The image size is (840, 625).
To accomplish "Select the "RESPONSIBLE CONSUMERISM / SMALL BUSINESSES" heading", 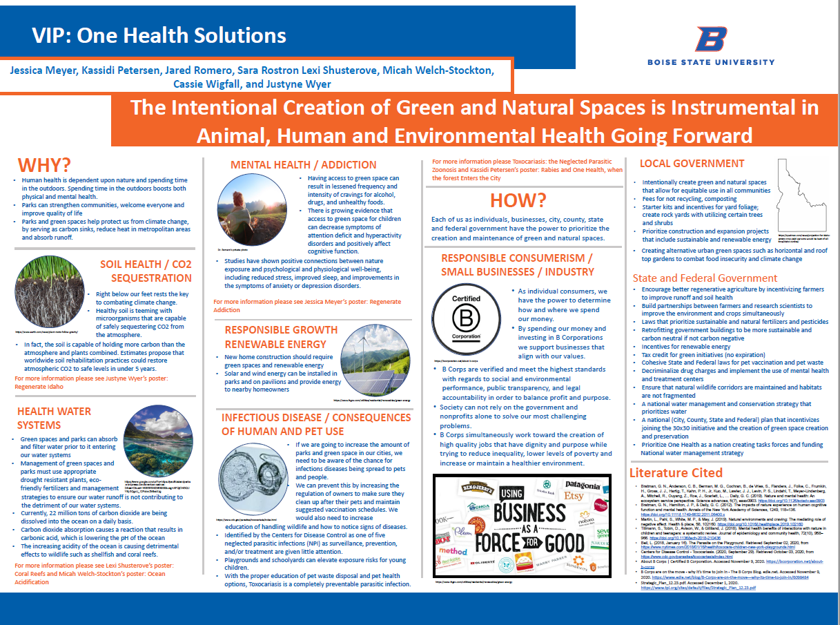I will [517, 265].
